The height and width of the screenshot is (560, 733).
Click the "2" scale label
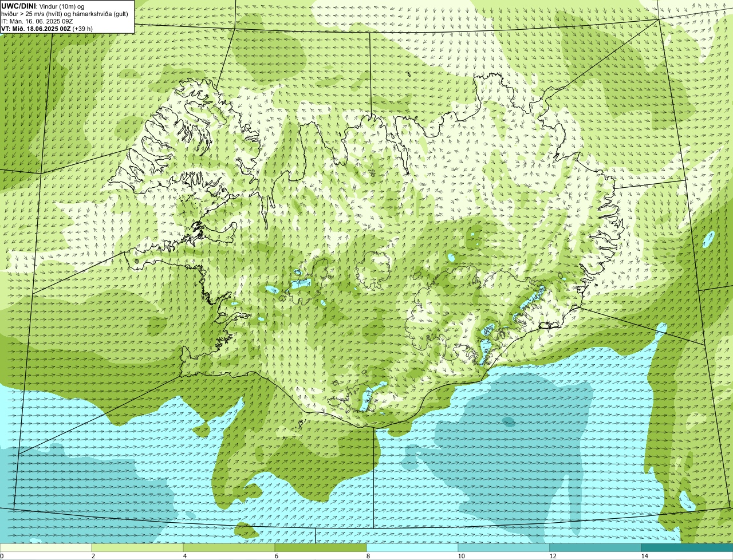point(93,556)
